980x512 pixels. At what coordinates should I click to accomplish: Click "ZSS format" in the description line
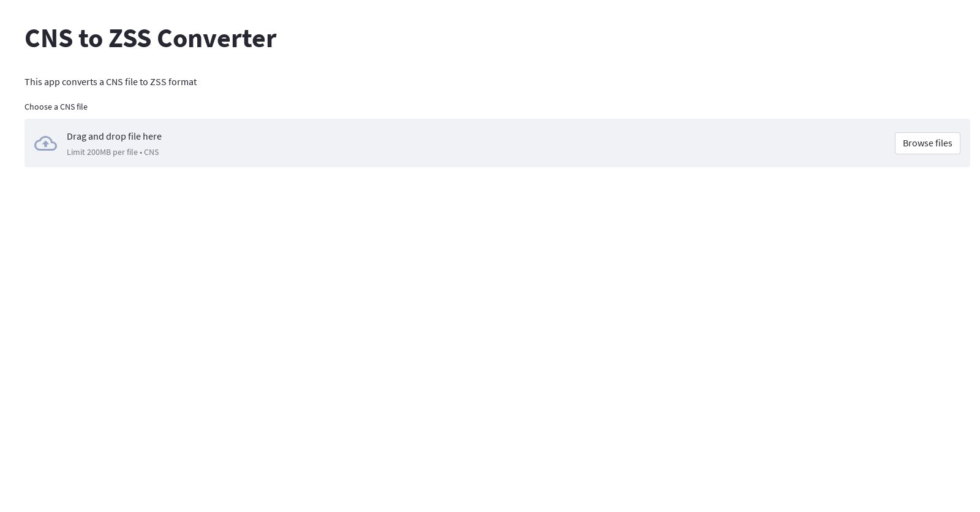click(x=173, y=82)
